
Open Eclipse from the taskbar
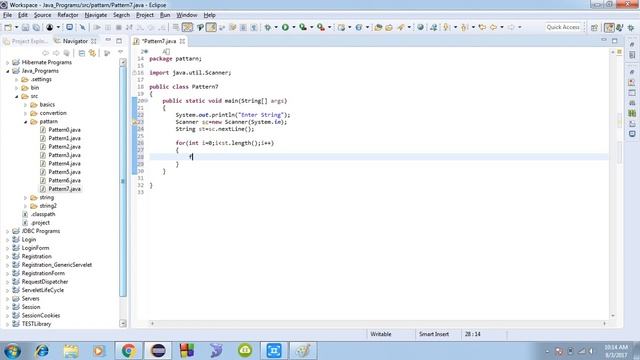(158, 351)
